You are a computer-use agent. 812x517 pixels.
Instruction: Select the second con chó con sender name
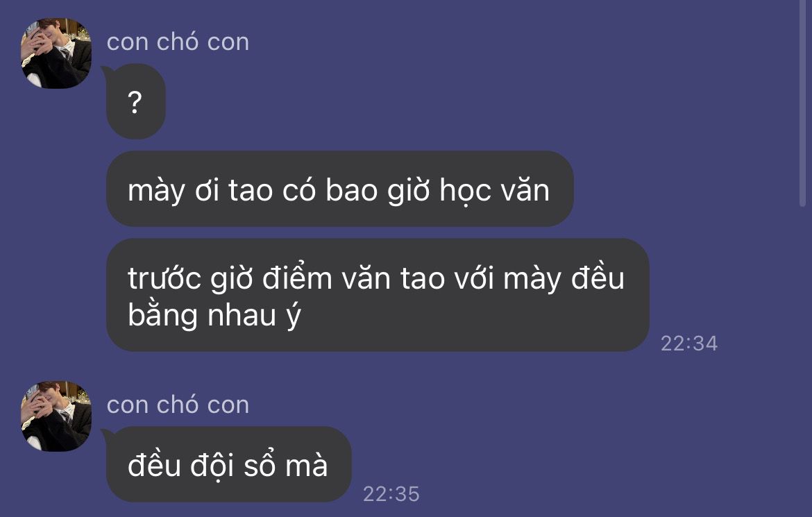(x=178, y=405)
